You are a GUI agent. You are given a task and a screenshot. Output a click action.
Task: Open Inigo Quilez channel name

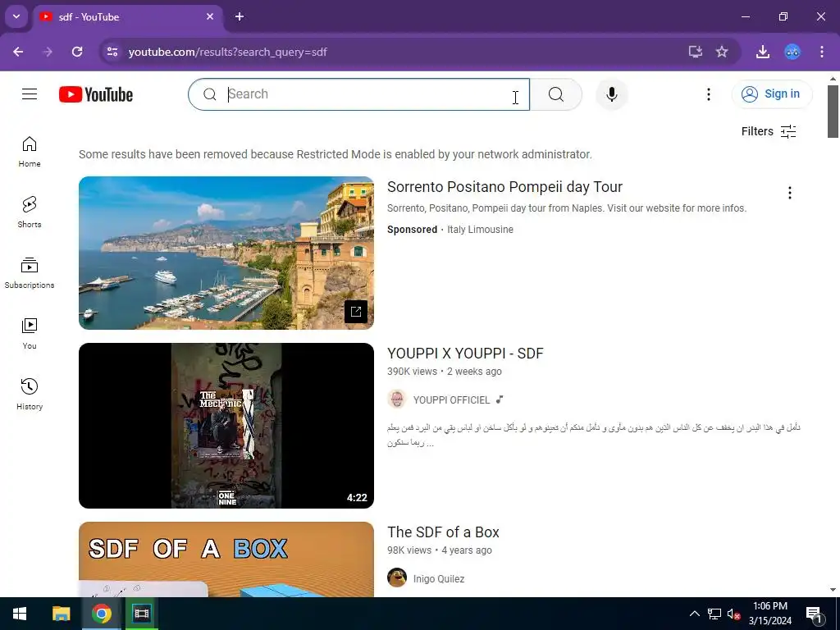pyautogui.click(x=439, y=579)
